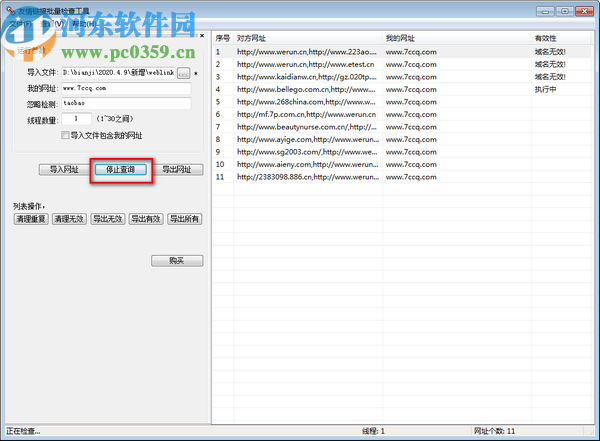Open the file browse button next to 导入文件
Screen dimensions: 600x441
point(184,73)
